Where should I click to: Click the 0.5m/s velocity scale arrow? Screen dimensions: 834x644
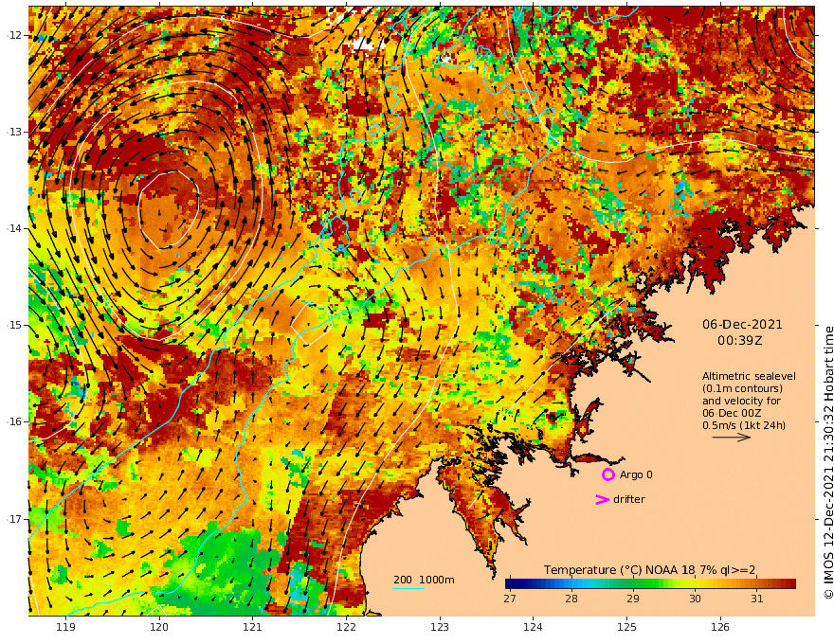(732, 438)
